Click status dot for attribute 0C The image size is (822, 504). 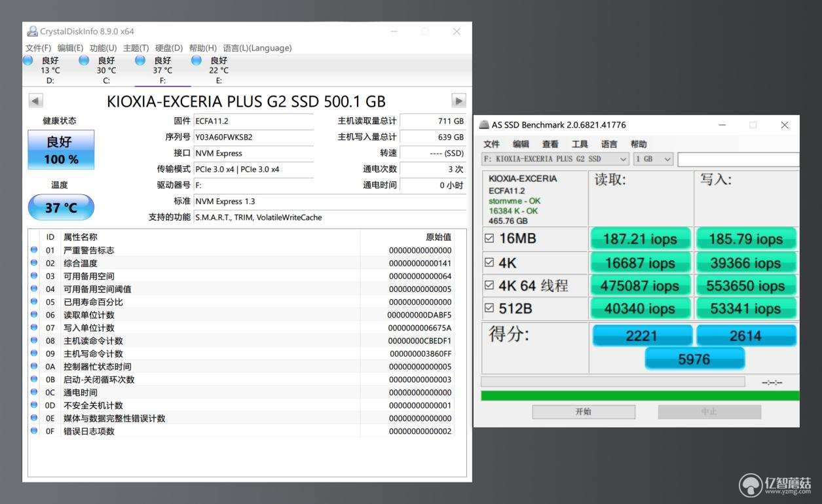tap(34, 392)
